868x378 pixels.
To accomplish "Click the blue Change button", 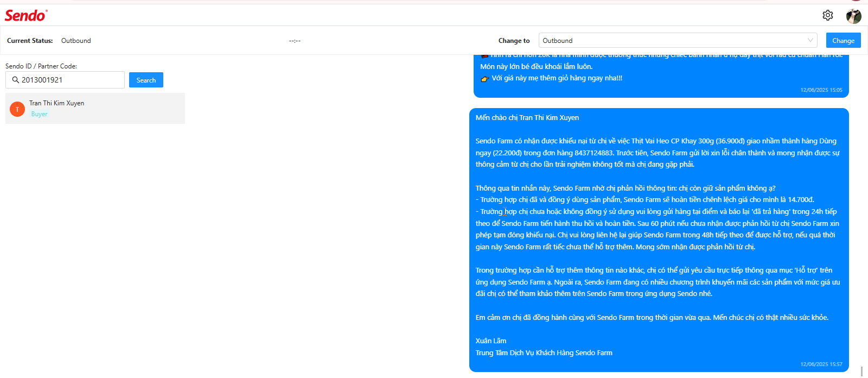I will click(843, 40).
